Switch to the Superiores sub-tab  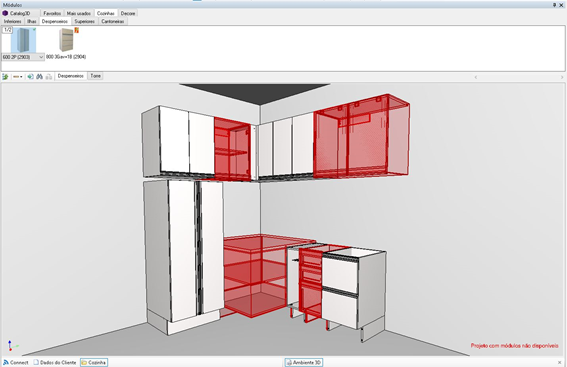coord(84,21)
